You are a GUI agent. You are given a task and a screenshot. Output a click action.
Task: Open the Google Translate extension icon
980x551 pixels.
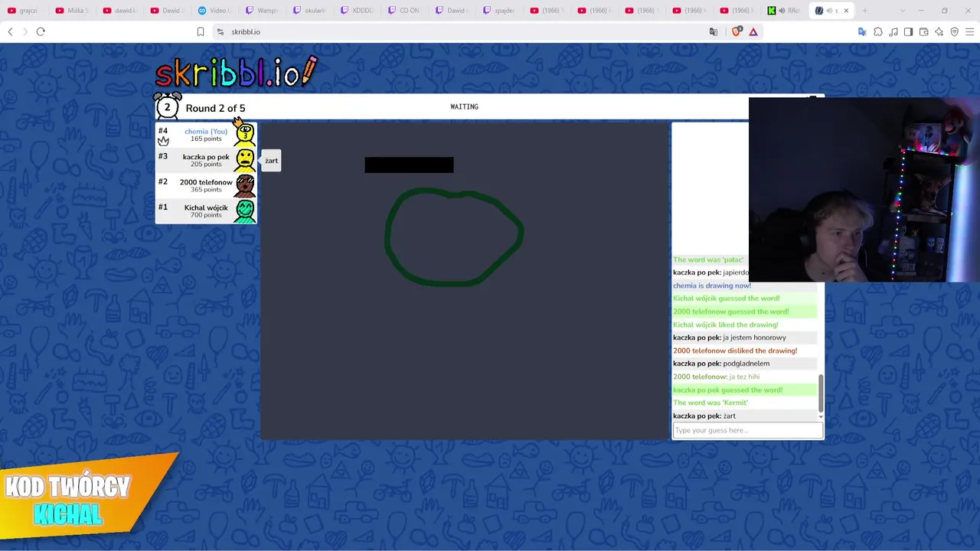862,31
